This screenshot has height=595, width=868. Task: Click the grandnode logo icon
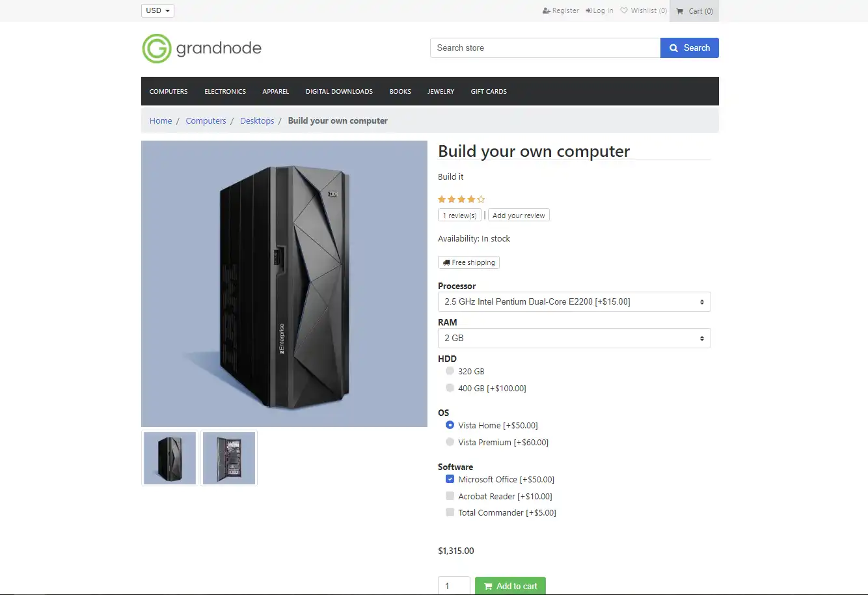[156, 48]
